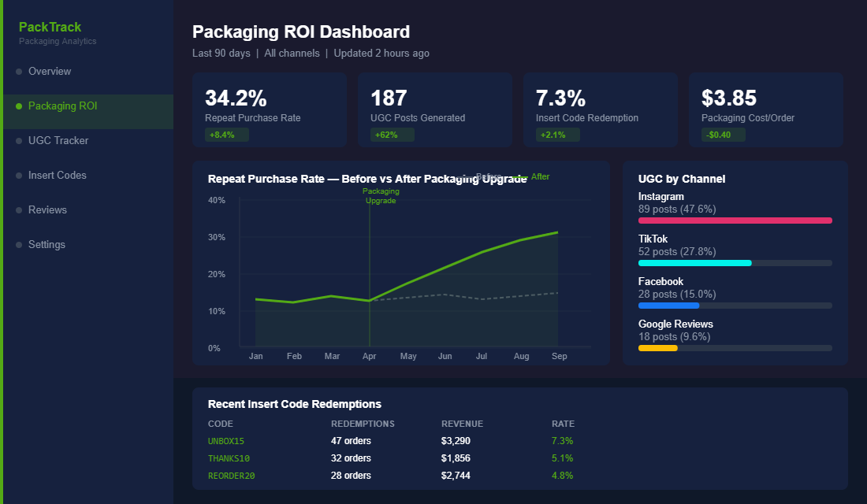Click the Instagram channel progress bar
Viewport: 867px width, 504px height.
coord(735,220)
